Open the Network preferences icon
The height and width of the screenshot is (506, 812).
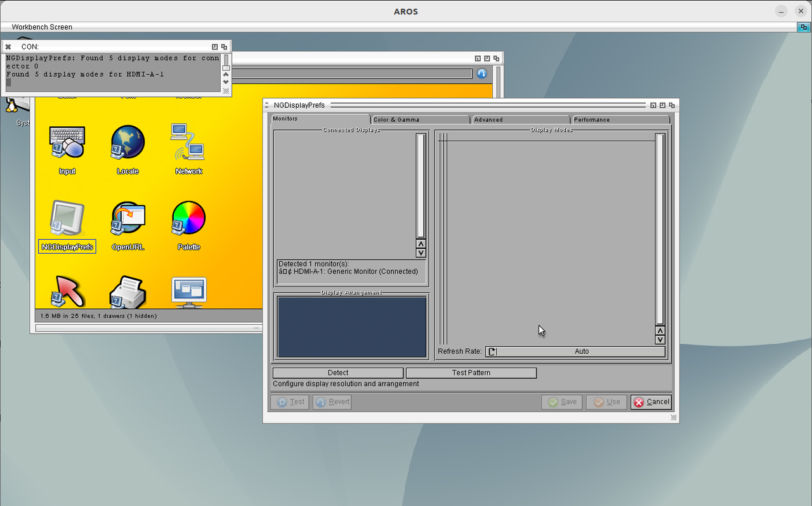188,142
